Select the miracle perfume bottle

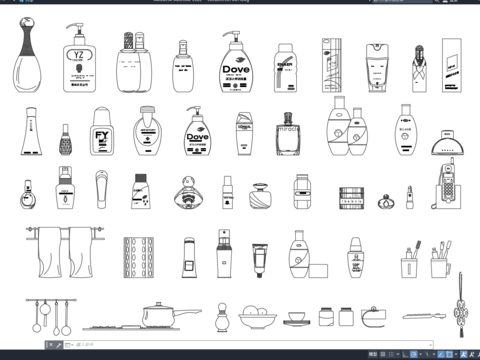coord(288,134)
